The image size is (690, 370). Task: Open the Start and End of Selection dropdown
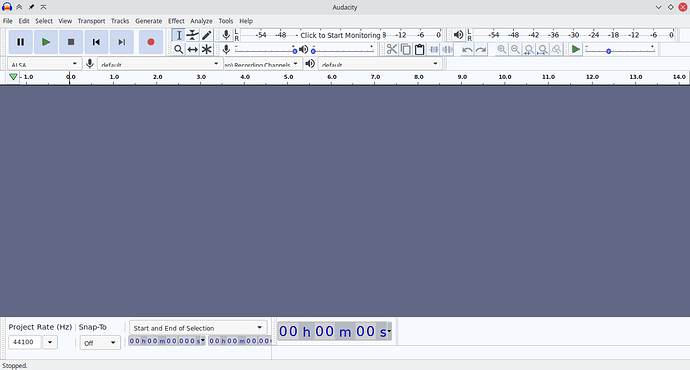tap(198, 328)
